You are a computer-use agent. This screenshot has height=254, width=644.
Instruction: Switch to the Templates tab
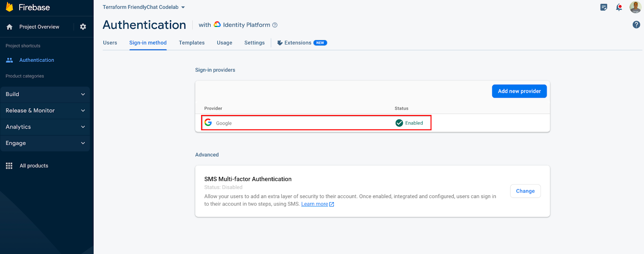click(x=192, y=43)
